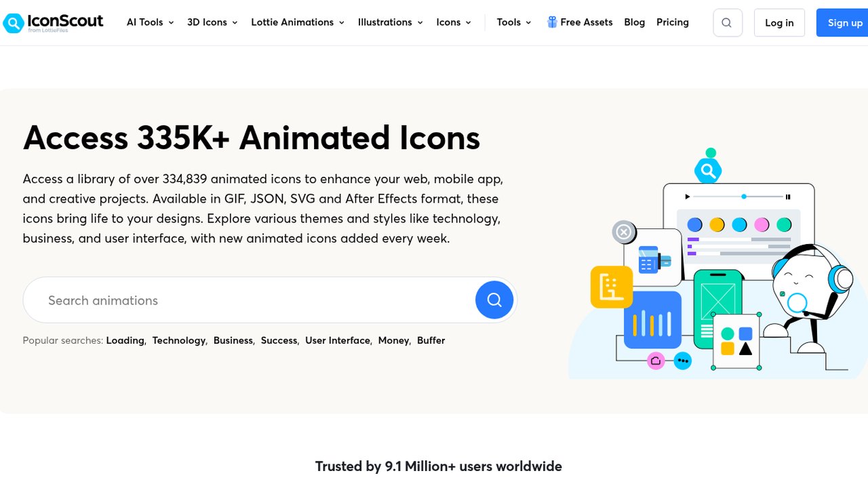Viewport: 868px width, 488px height.
Task: Open the Illustrations dropdown menu
Action: (x=391, y=22)
